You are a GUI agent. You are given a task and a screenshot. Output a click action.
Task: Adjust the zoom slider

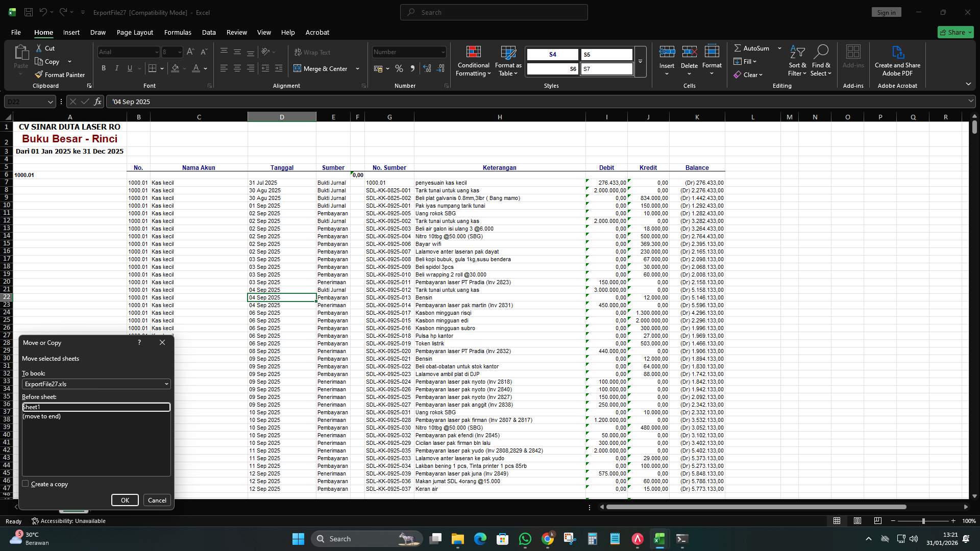[923, 521]
